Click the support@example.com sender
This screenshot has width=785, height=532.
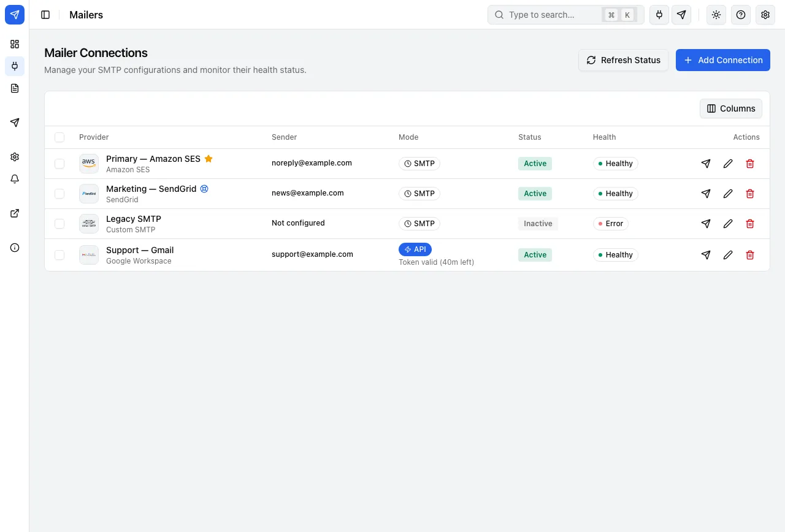coord(312,254)
